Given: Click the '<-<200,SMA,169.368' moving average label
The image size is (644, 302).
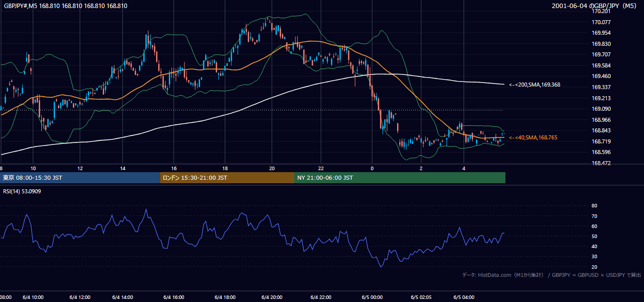Looking at the screenshot, I should (x=534, y=85).
